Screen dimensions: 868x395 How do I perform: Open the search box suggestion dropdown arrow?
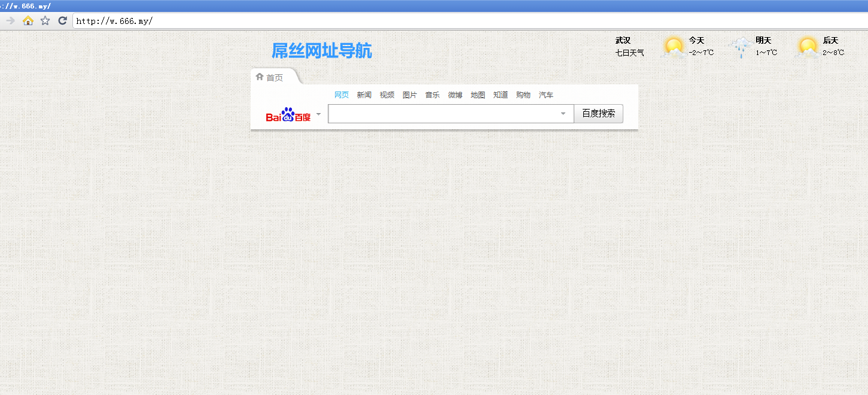pos(563,114)
